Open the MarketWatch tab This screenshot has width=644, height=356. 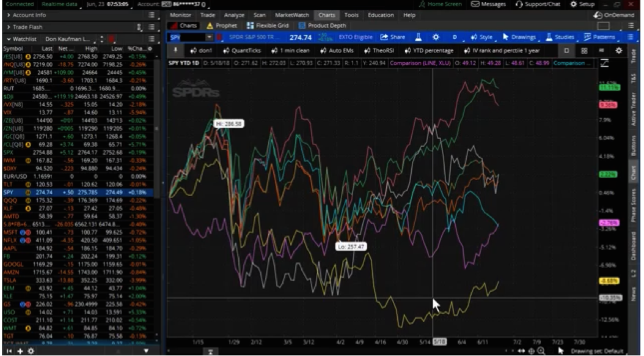click(292, 15)
